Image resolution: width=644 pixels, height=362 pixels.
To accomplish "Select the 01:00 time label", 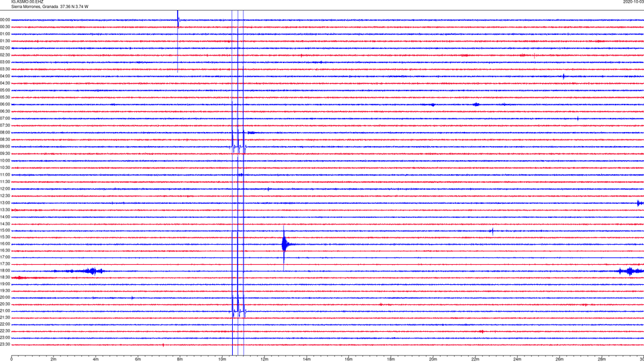I will coord(5,34).
